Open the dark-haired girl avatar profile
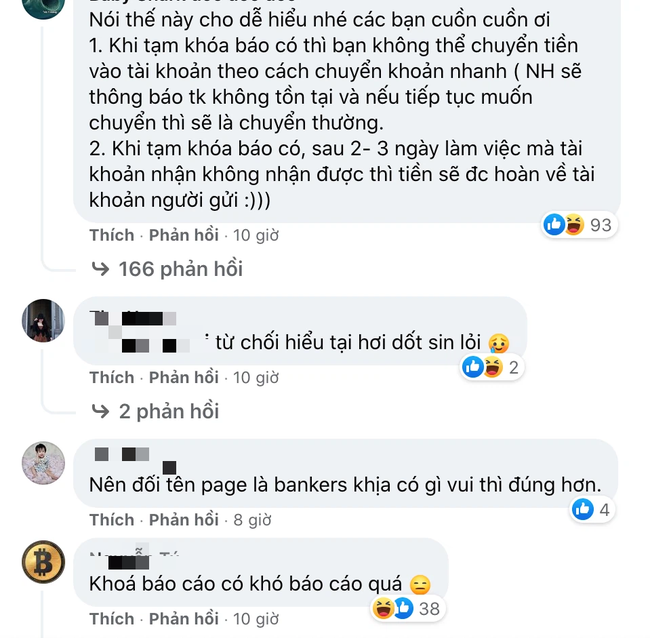The image size is (650, 638). [43, 320]
